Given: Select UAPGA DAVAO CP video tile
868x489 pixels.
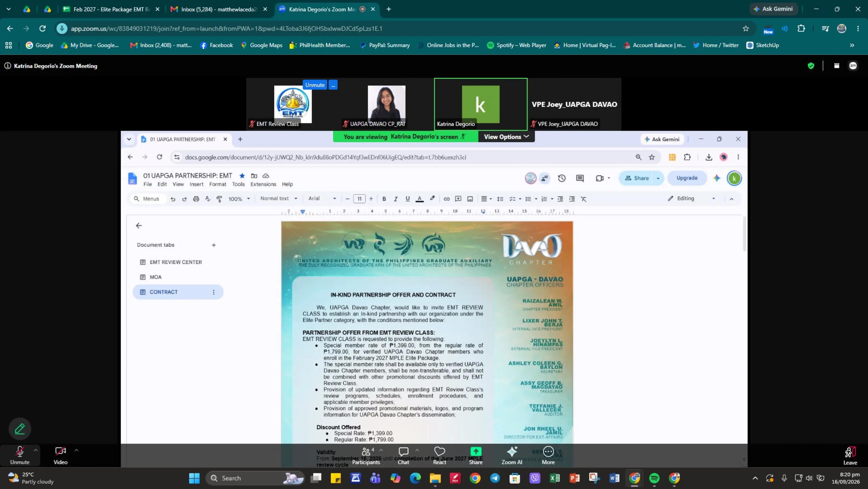Looking at the screenshot, I should [x=387, y=104].
